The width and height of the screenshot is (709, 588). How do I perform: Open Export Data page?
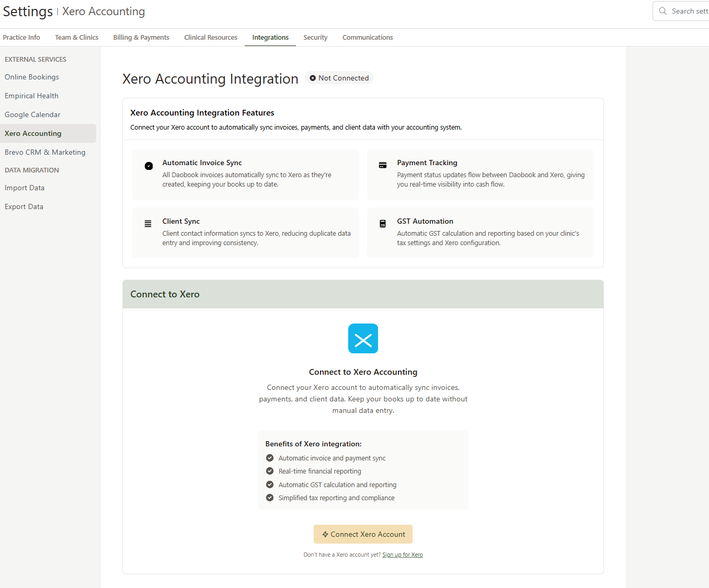(48, 206)
